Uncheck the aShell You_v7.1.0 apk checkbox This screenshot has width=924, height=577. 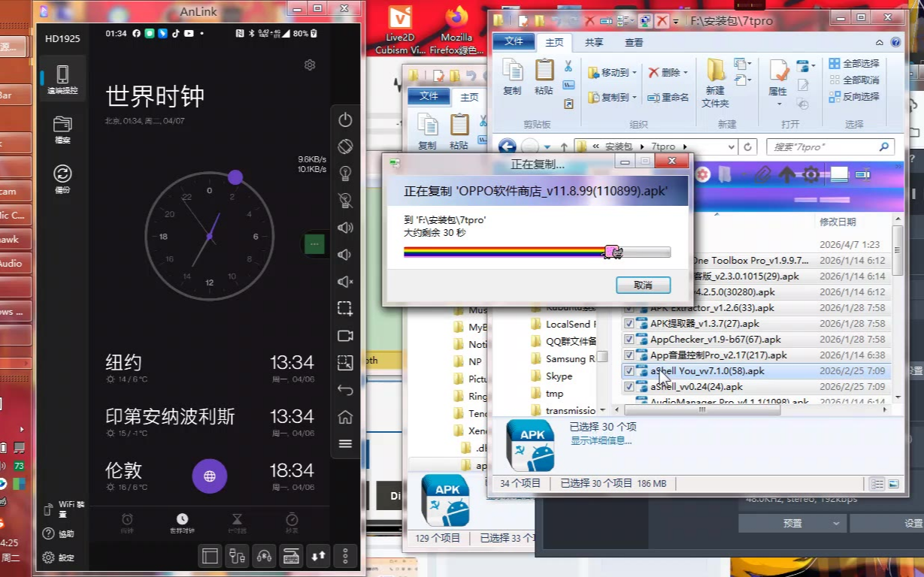coord(629,371)
